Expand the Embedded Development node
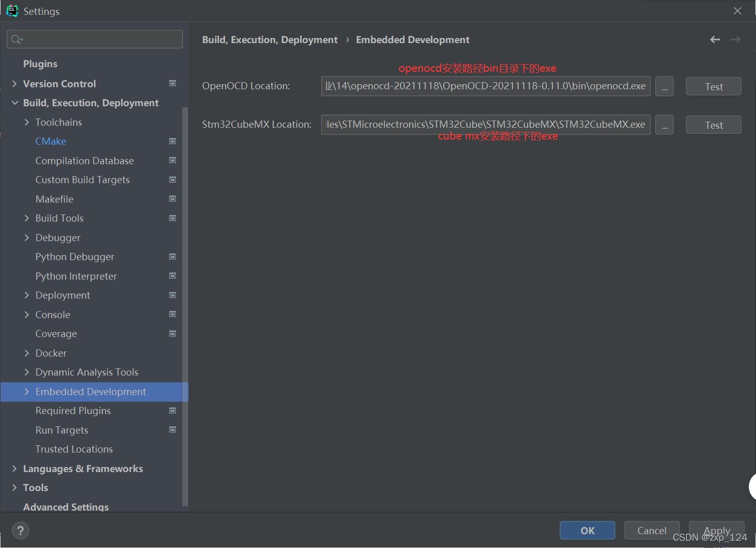Screen dimensions: 756x548 (x=27, y=392)
